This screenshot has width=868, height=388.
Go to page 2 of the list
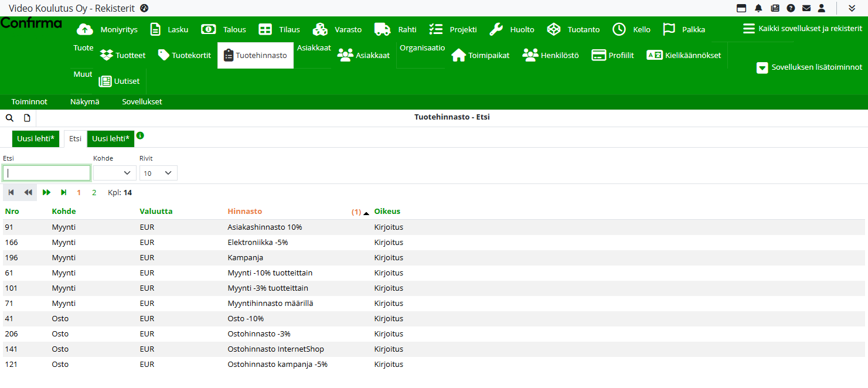pyautogui.click(x=94, y=192)
